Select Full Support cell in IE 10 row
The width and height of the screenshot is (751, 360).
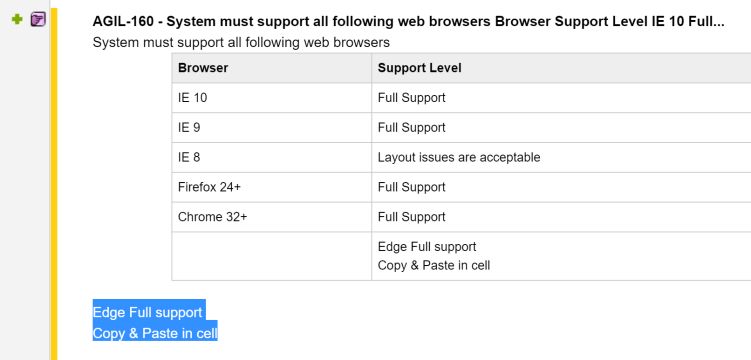point(561,98)
